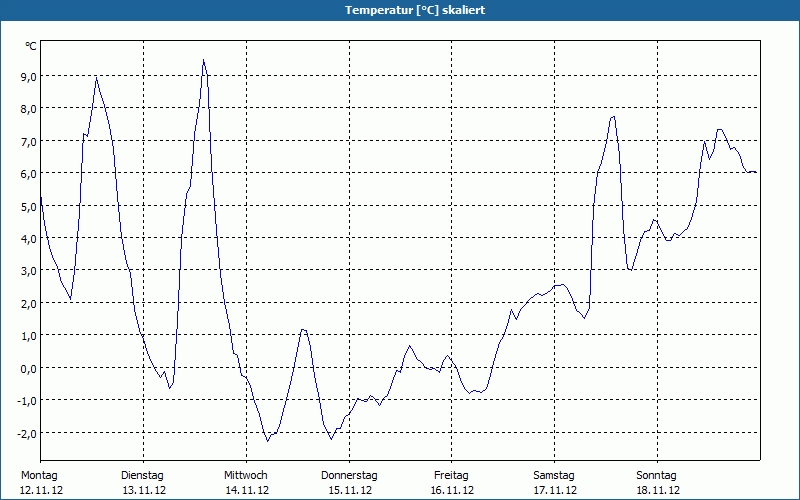
Task: Click the 3,0 y-axis value
Action: click(x=27, y=271)
